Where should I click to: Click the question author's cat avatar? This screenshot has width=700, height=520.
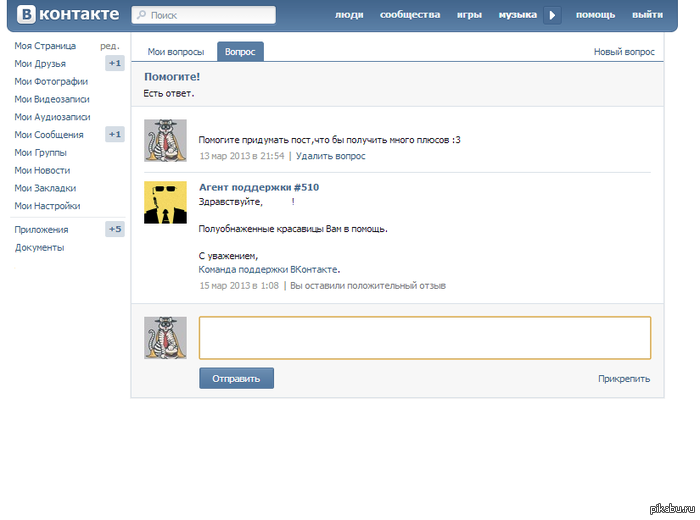(165, 140)
